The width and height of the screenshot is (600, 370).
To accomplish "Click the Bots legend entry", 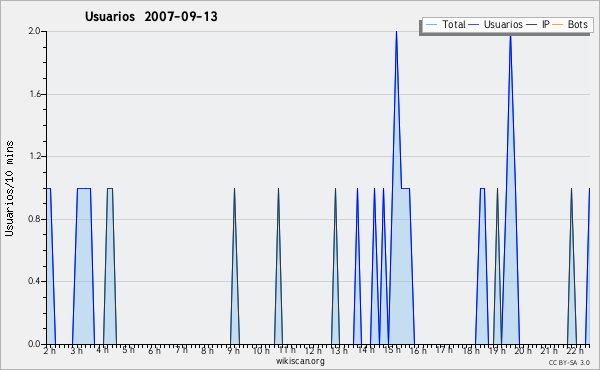I will point(570,24).
